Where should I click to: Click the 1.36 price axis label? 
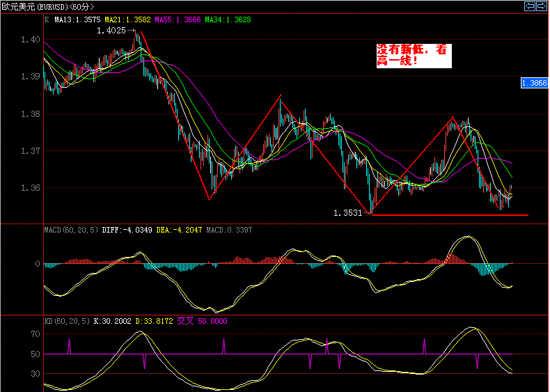31,188
